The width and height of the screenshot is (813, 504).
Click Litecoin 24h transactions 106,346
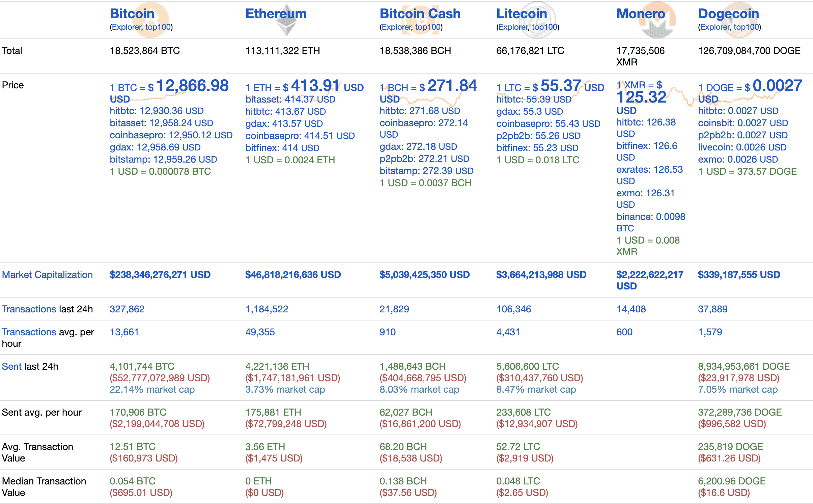(513, 309)
